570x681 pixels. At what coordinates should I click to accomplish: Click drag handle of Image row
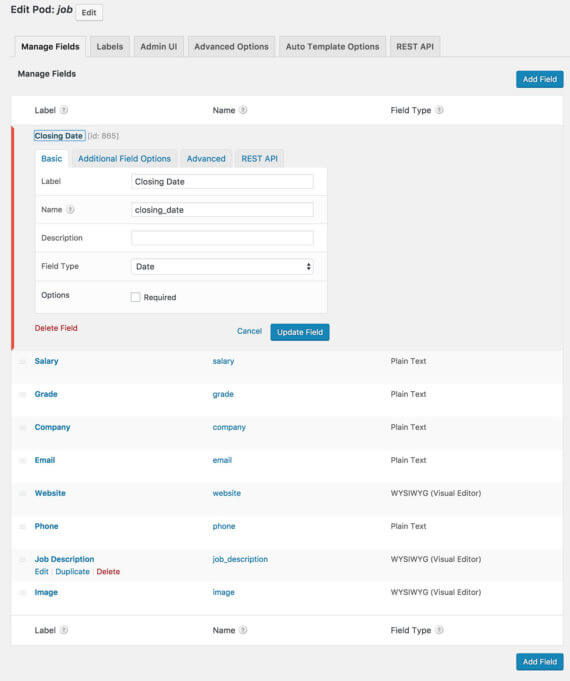pos(23,592)
